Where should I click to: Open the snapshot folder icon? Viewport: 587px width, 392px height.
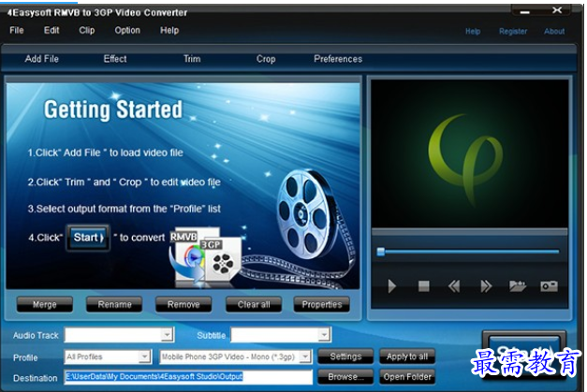point(518,286)
